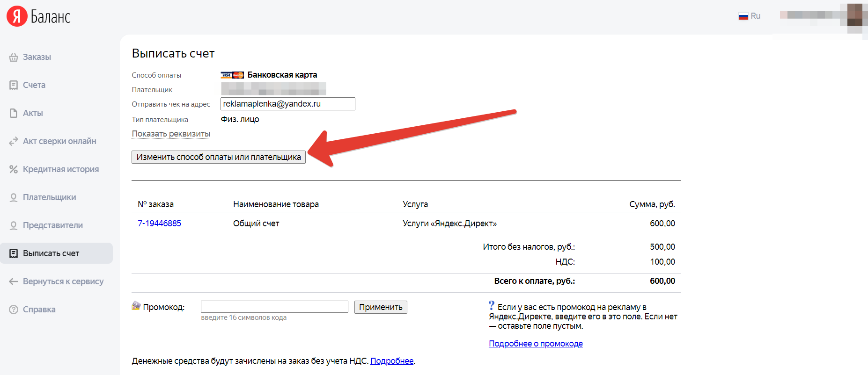This screenshot has height=375, width=868.
Task: Click Вернуться к сервису
Action: [63, 281]
